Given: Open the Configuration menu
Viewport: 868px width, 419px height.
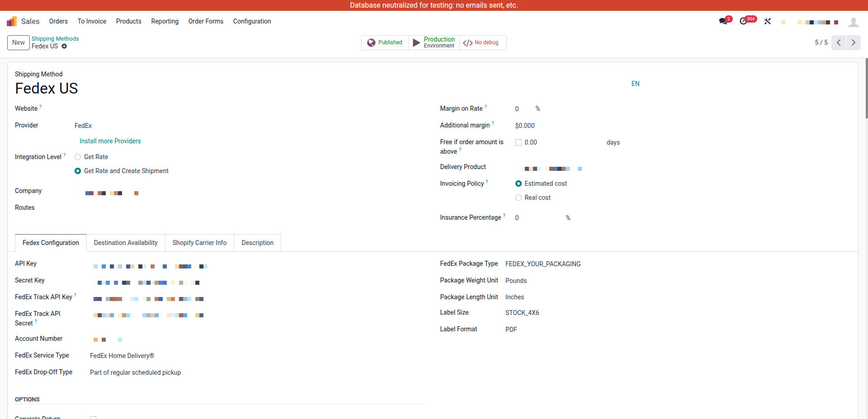Looking at the screenshot, I should tap(252, 21).
